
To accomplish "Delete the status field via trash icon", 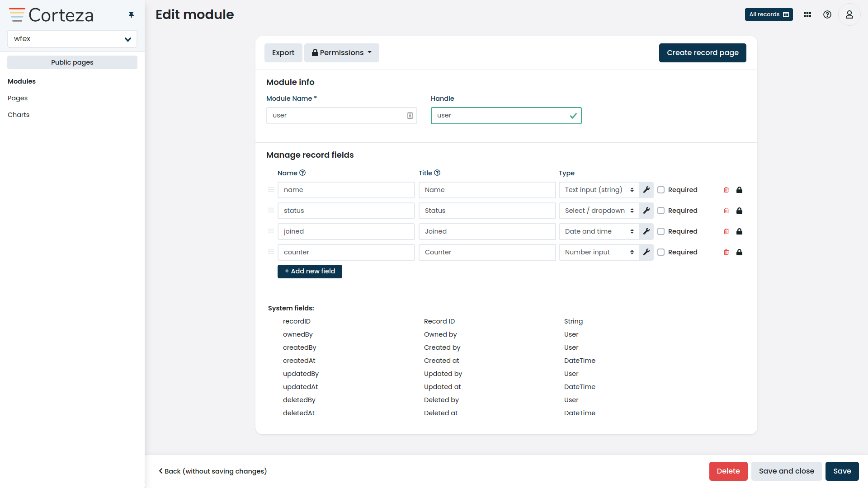I will 726,211.
